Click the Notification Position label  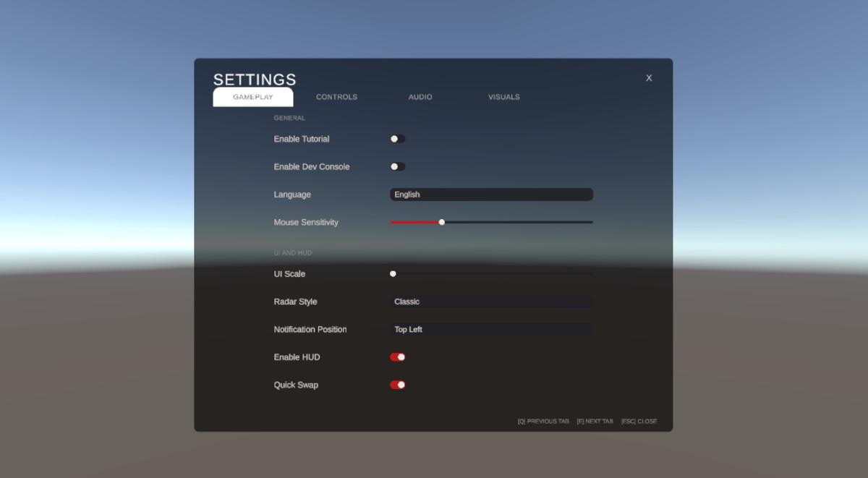(310, 329)
